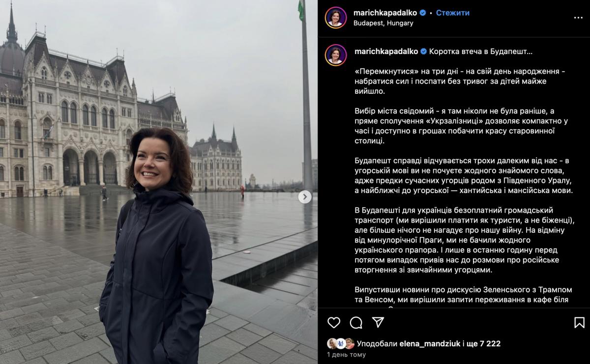
Task: Click verified badge in the caption line
Action: [424, 51]
